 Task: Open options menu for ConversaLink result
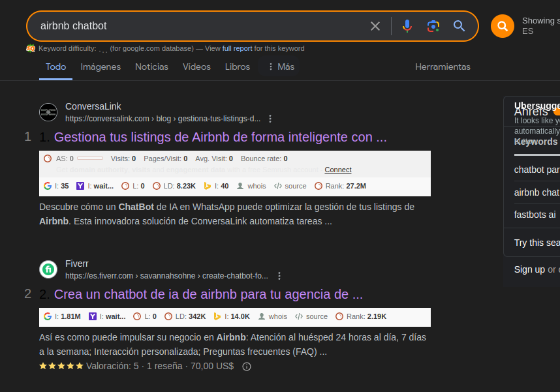click(x=270, y=119)
